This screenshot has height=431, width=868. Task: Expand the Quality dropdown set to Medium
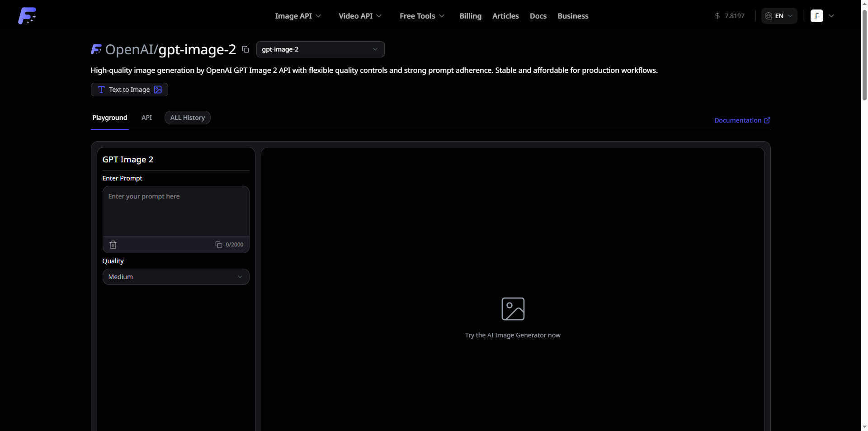[176, 277]
